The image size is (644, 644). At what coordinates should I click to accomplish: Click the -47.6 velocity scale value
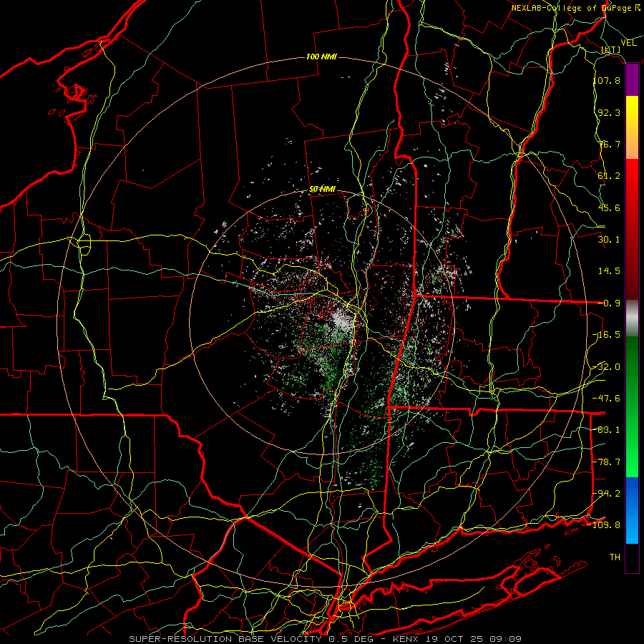point(607,399)
